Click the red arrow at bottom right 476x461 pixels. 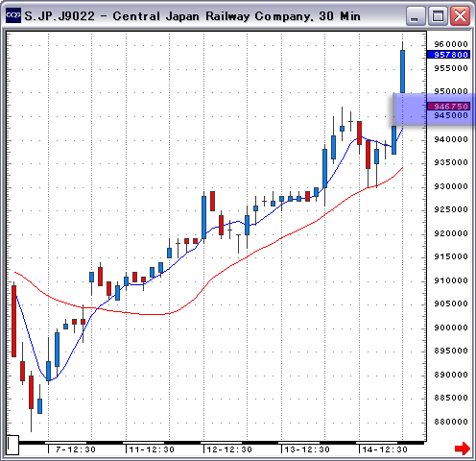pyautogui.click(x=463, y=449)
